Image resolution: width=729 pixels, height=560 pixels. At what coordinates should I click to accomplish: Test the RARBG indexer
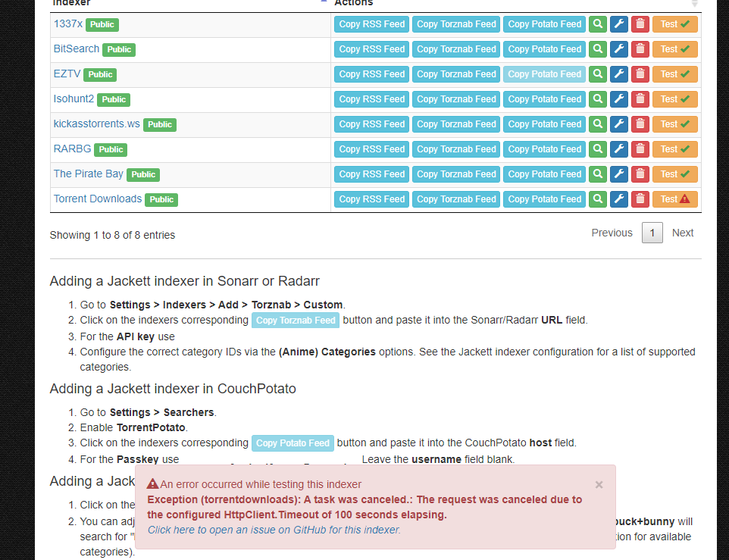pyautogui.click(x=675, y=149)
